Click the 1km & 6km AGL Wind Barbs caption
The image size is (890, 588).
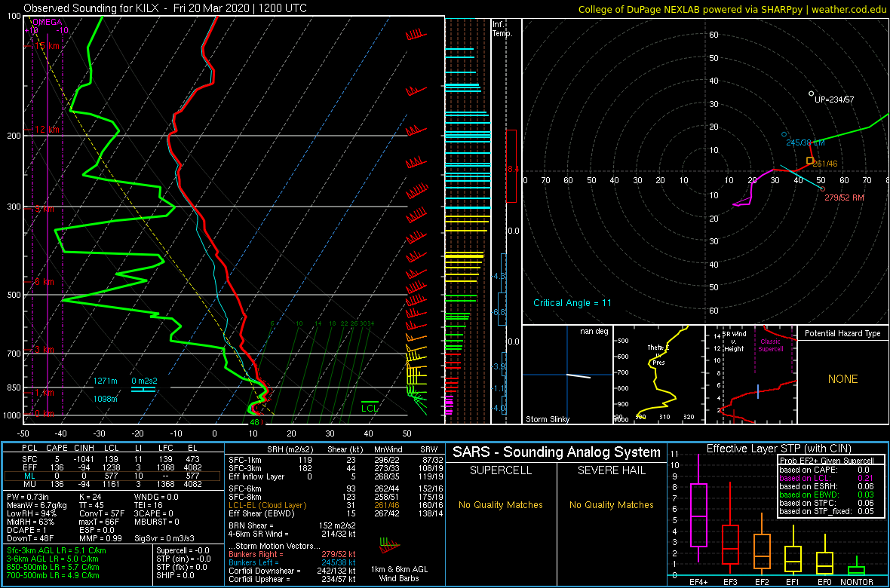pos(400,574)
